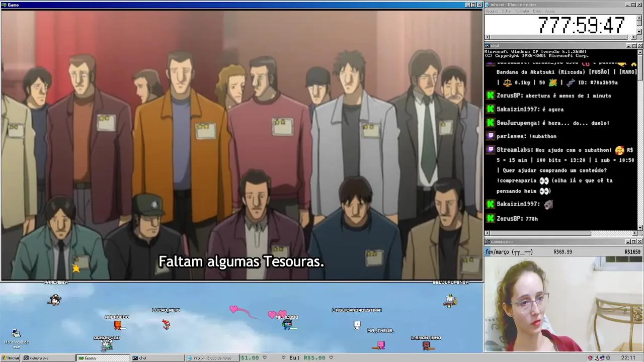Open Editar menu in Bloco de notas
644x362 pixels.
pos(507,11)
